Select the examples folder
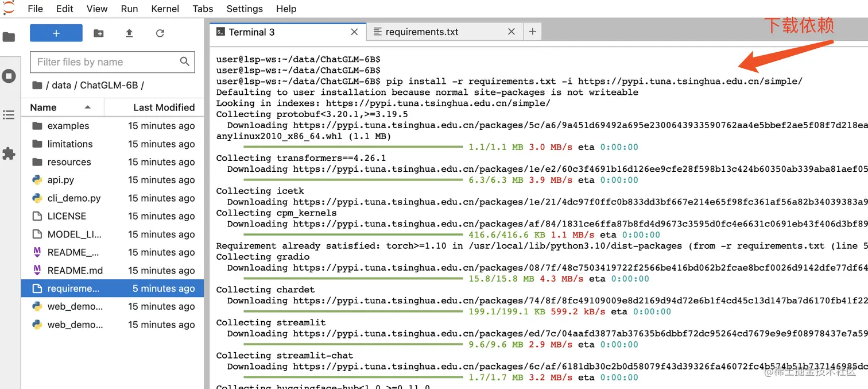This screenshot has height=389, width=868. coord(113,126)
